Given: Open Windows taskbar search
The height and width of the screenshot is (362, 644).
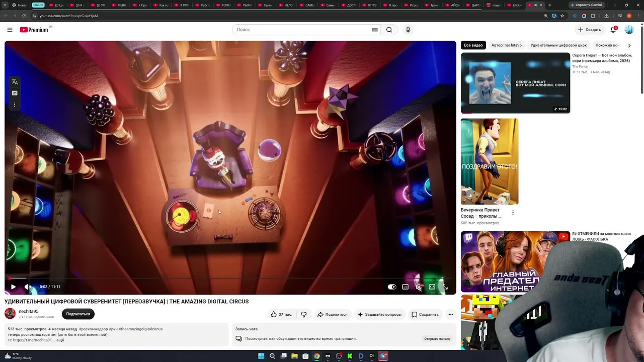Looking at the screenshot, I should [x=272, y=356].
